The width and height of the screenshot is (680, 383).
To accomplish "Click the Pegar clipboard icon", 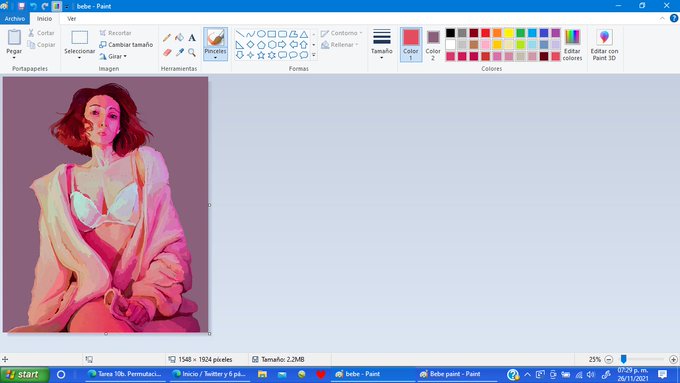I will coord(14,37).
